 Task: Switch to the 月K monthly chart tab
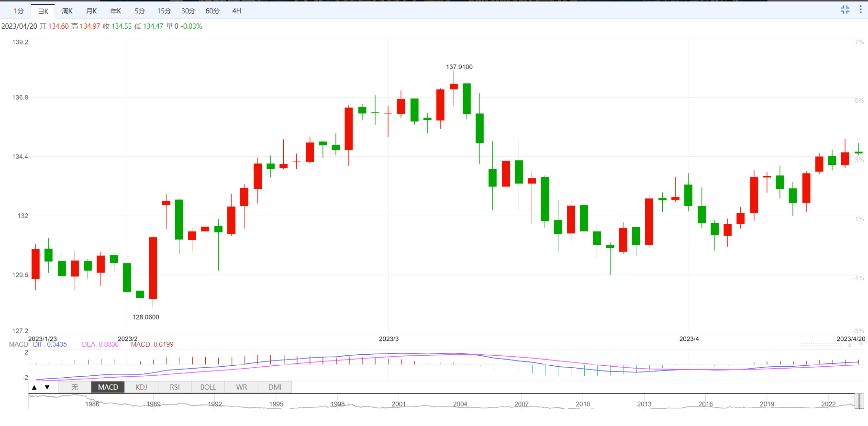(91, 11)
